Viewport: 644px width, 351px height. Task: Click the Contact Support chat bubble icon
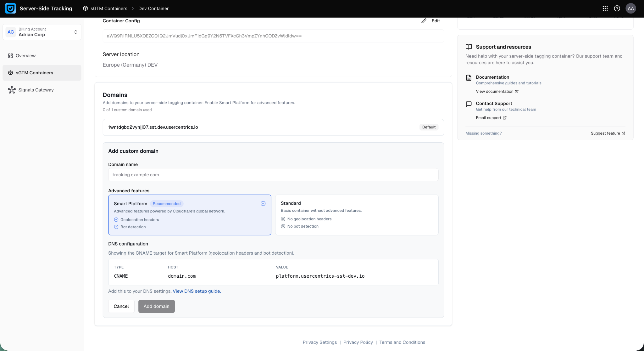pyautogui.click(x=469, y=104)
